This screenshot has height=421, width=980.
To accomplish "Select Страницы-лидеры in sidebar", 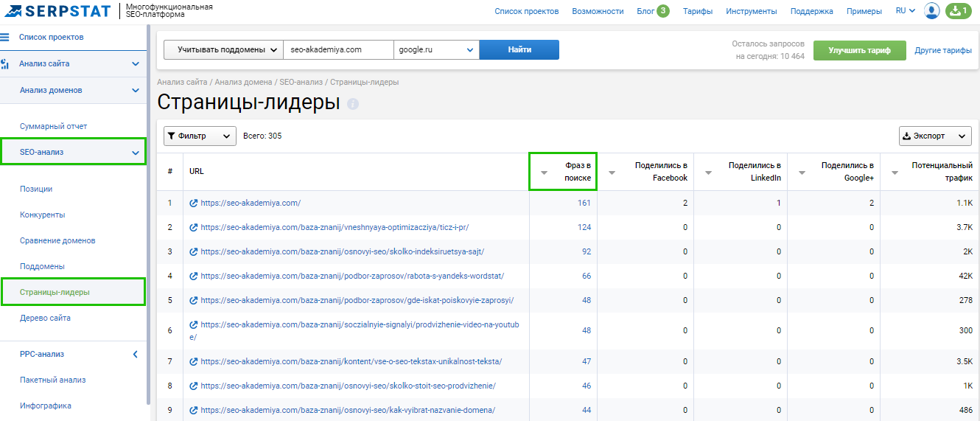I will click(55, 292).
